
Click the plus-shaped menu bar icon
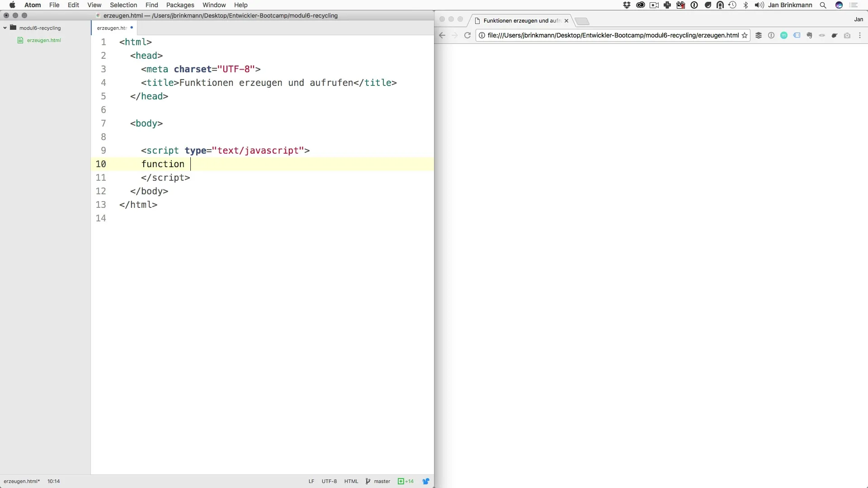pyautogui.click(x=667, y=5)
